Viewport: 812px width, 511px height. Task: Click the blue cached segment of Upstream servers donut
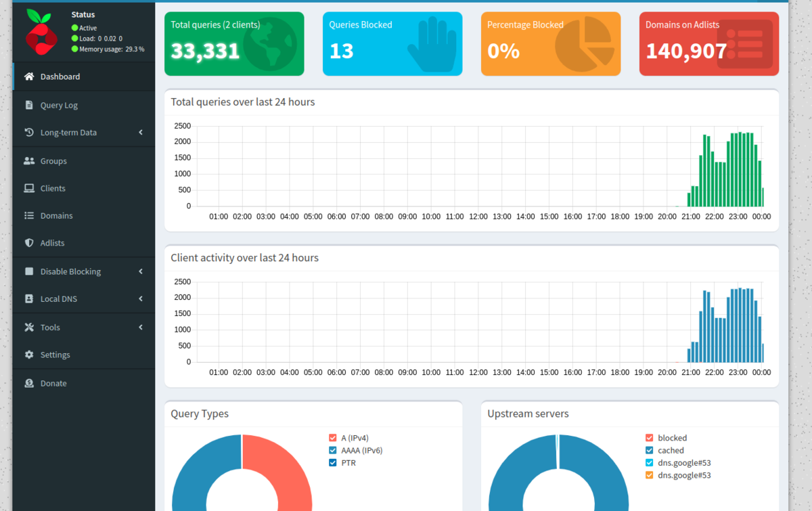click(602, 467)
